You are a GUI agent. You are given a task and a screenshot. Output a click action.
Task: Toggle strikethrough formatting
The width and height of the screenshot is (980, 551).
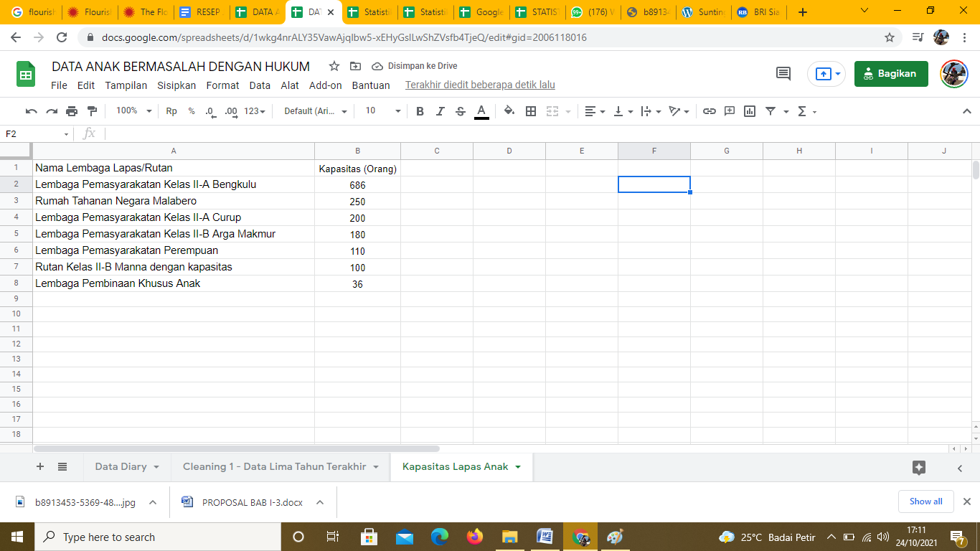click(461, 111)
